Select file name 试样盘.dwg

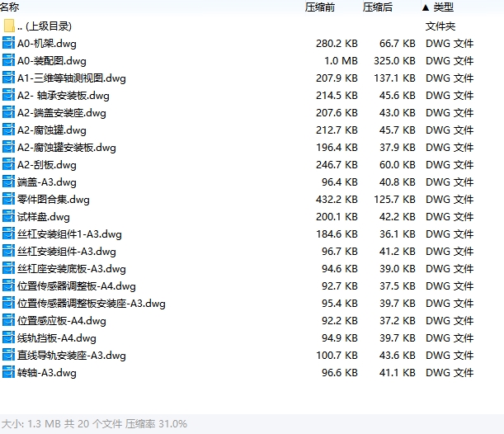[x=44, y=217]
